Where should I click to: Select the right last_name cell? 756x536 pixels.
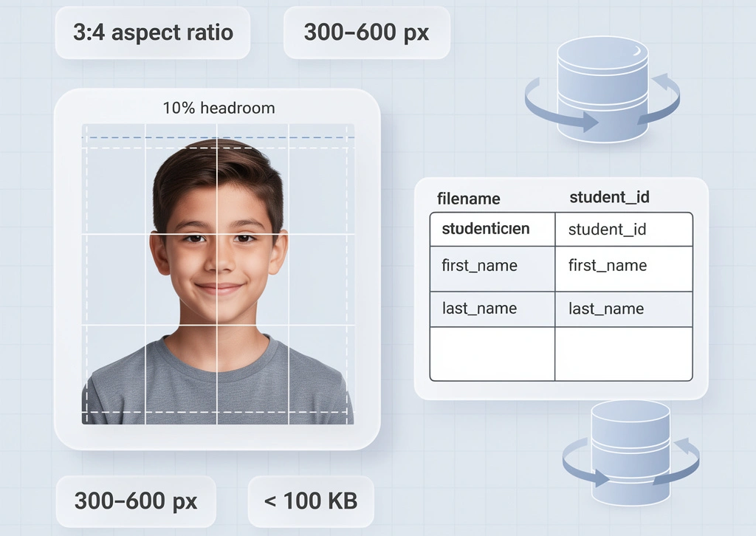click(624, 309)
